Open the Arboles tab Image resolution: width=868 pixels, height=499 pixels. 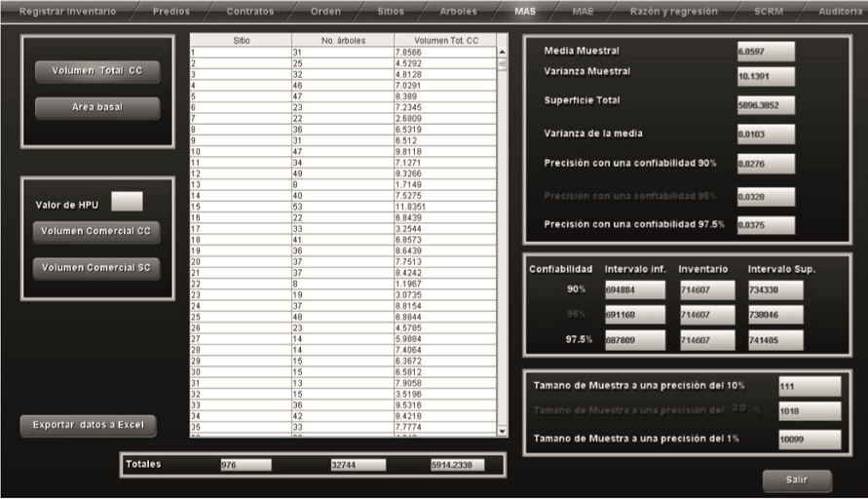click(458, 12)
